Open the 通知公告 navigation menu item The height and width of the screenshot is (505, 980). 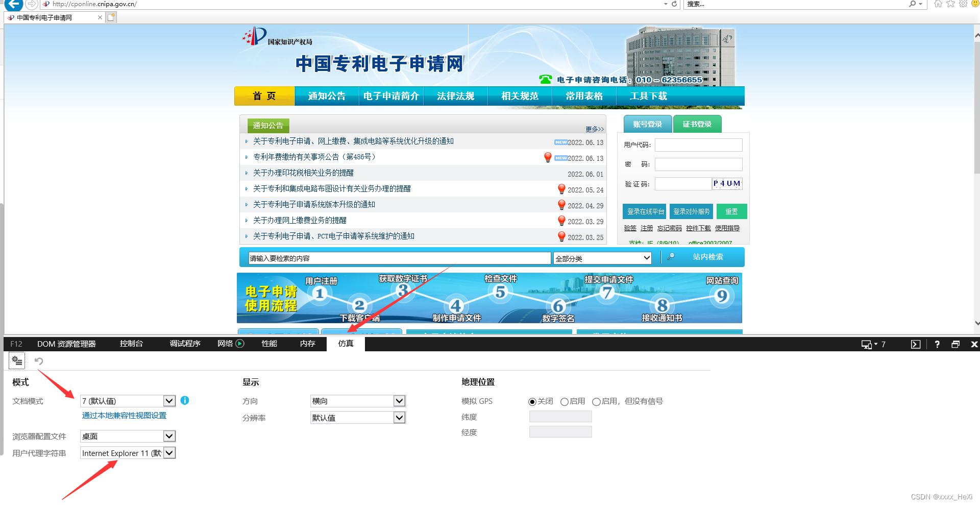[x=327, y=96]
